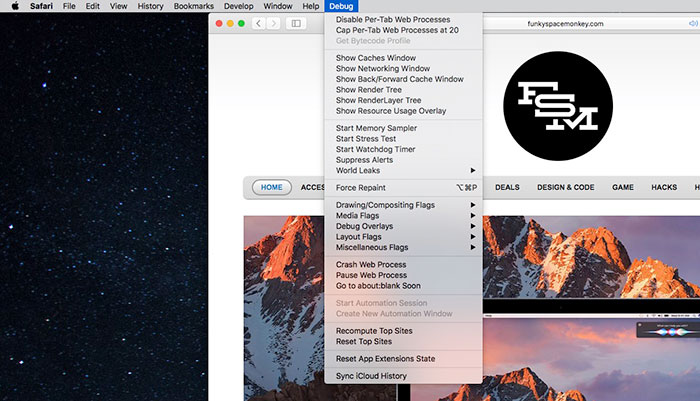700x401 pixels.
Task: Toggle Disable Per-Tab Web Processes
Action: click(x=393, y=19)
